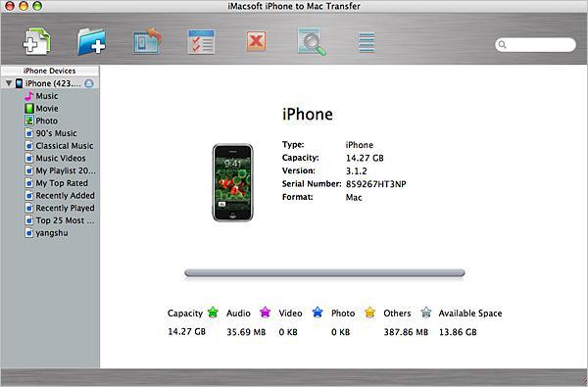
Task: Select the Classical Music playlist
Action: pyautogui.click(x=64, y=146)
